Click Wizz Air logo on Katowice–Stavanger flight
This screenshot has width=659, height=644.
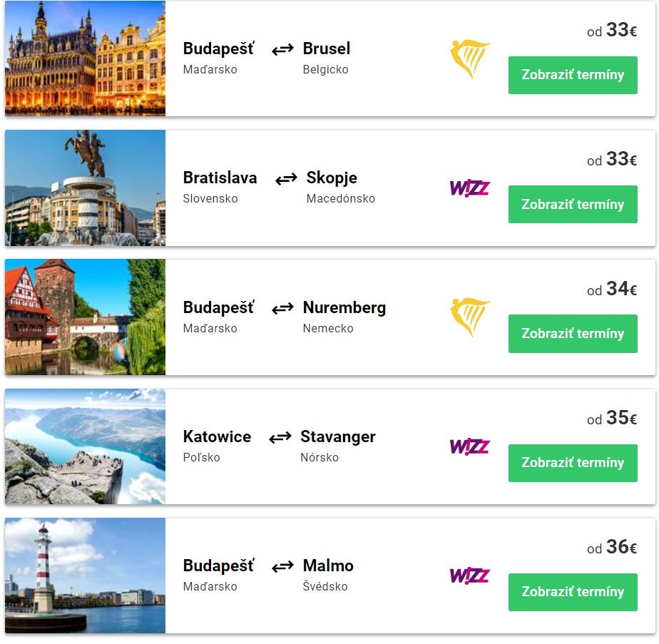470,446
